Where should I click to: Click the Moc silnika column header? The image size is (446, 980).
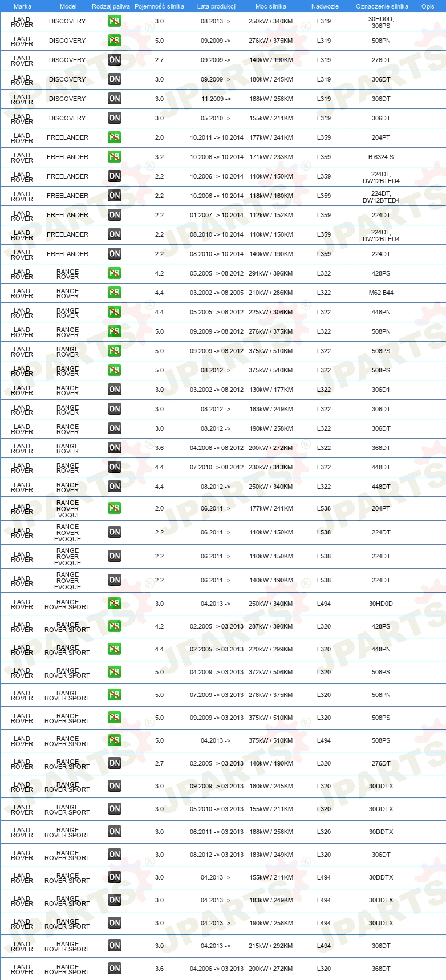pos(271,6)
